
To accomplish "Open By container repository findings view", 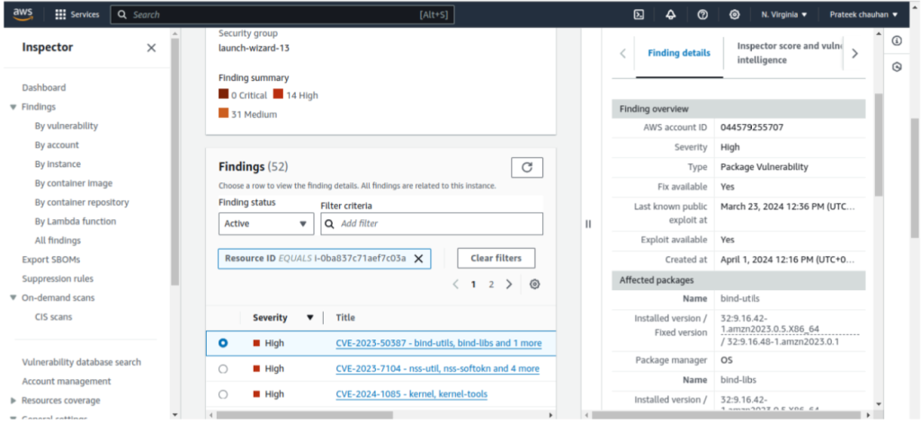I will [x=82, y=202].
